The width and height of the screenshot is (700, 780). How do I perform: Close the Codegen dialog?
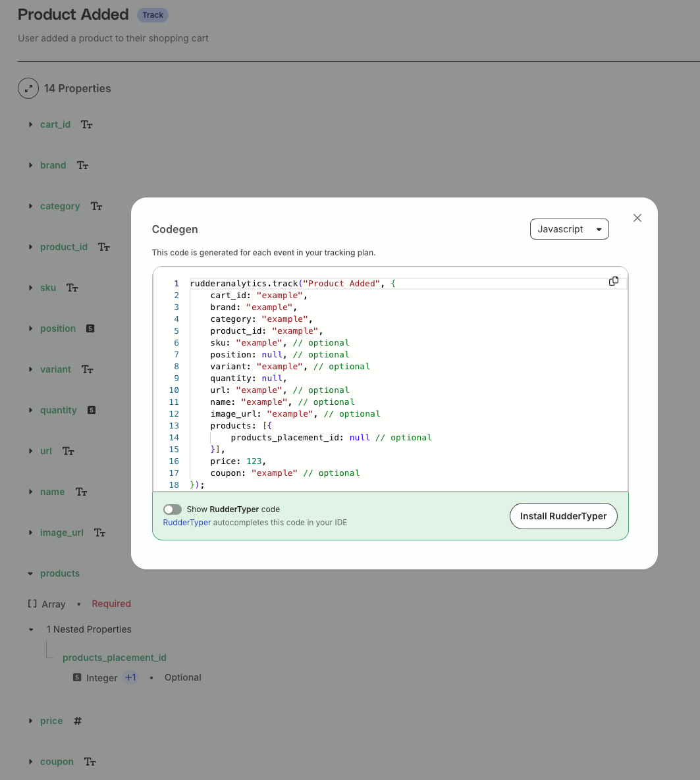coord(637,218)
